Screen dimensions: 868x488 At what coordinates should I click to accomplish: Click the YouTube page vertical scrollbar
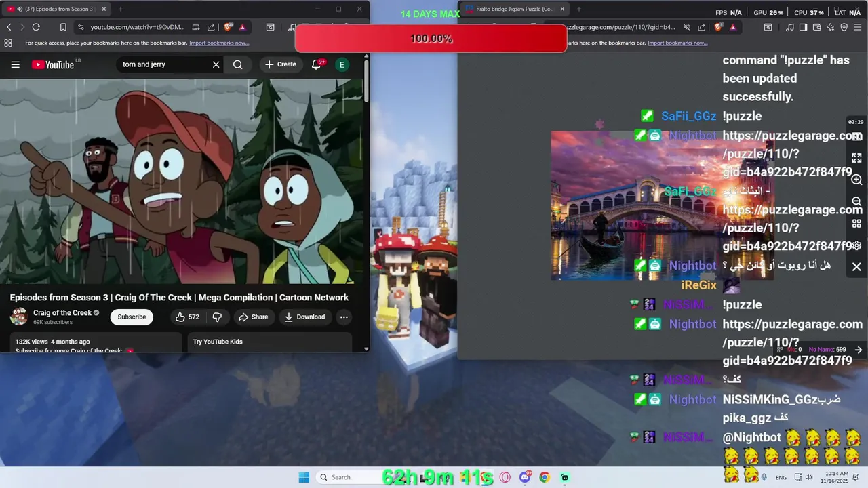(366, 81)
